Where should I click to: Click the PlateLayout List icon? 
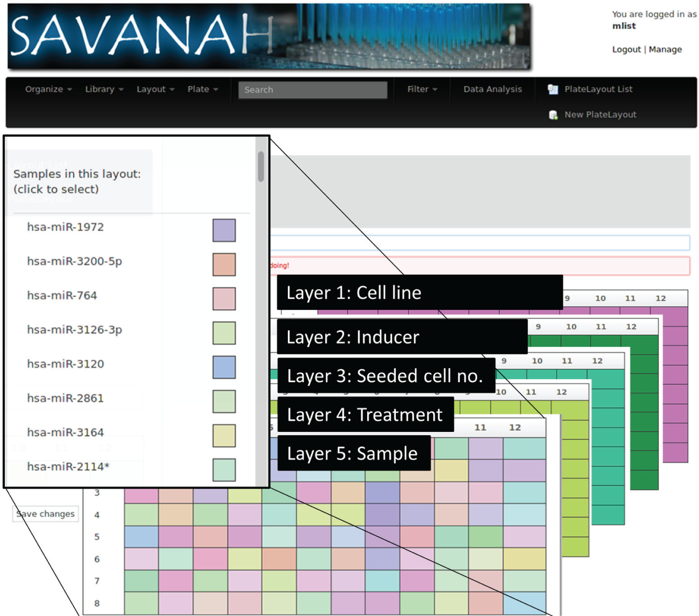[x=553, y=90]
